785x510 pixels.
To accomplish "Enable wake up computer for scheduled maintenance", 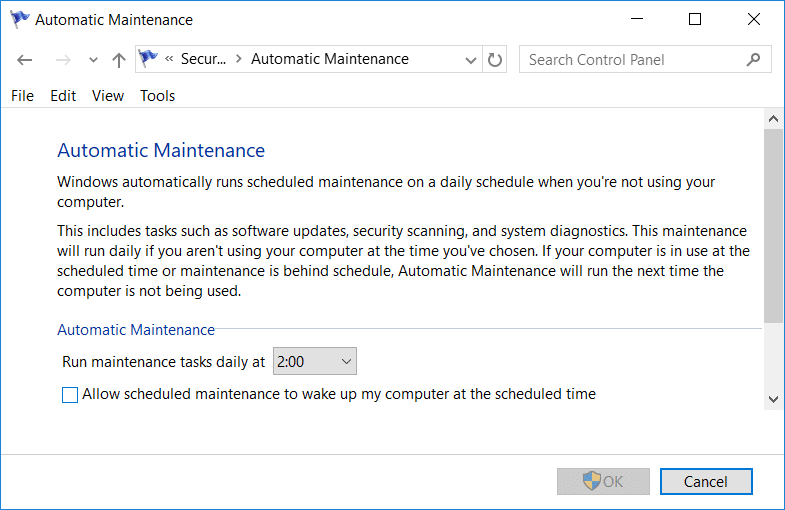I will point(70,395).
